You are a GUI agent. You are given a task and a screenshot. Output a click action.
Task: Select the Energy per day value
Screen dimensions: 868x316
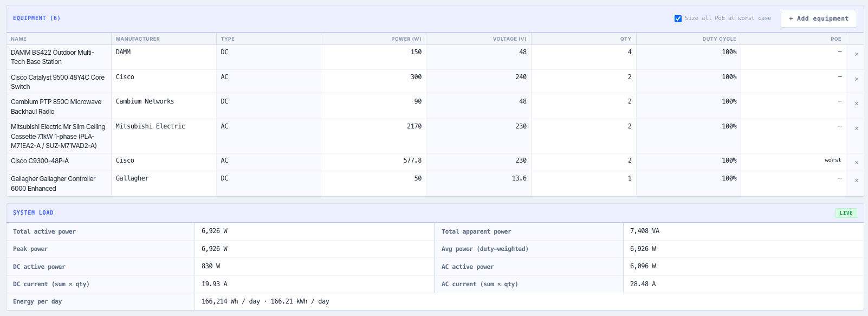[x=265, y=301]
